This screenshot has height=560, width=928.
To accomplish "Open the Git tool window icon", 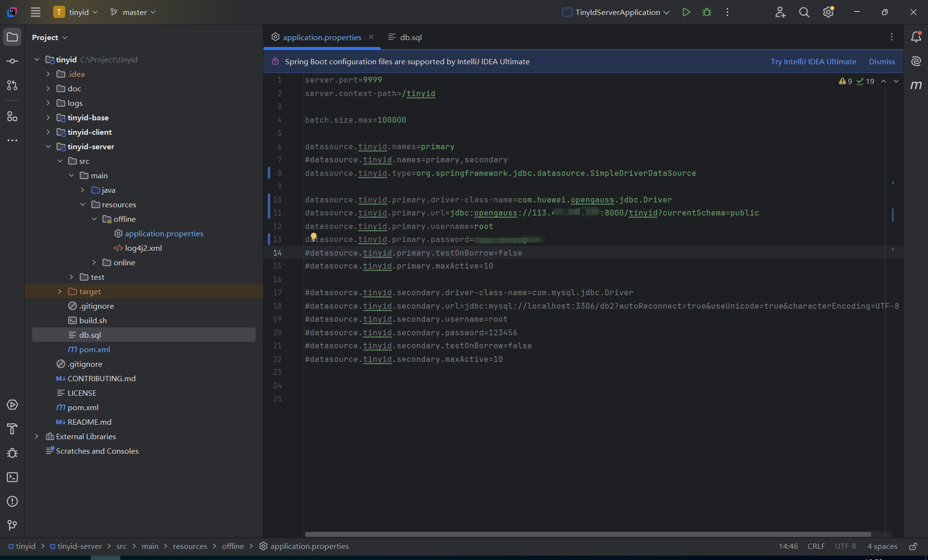I will (12, 525).
